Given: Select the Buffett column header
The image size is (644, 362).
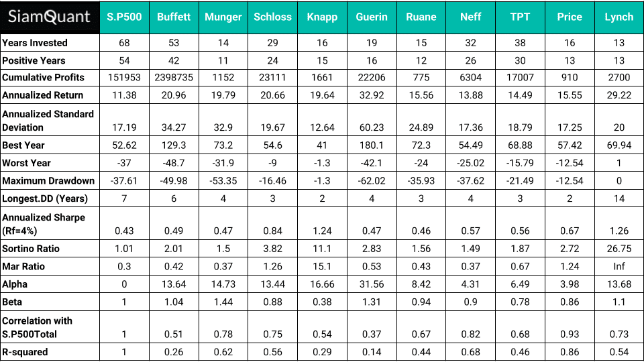Looking at the screenshot, I should coord(174,17).
